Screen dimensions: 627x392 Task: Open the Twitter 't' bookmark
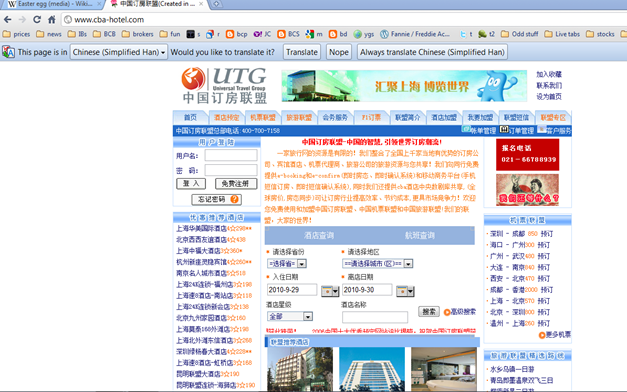pos(466,34)
